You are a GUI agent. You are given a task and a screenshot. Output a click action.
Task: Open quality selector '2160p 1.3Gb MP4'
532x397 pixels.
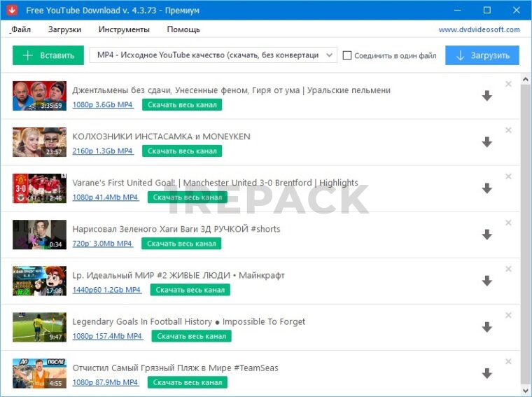(102, 151)
